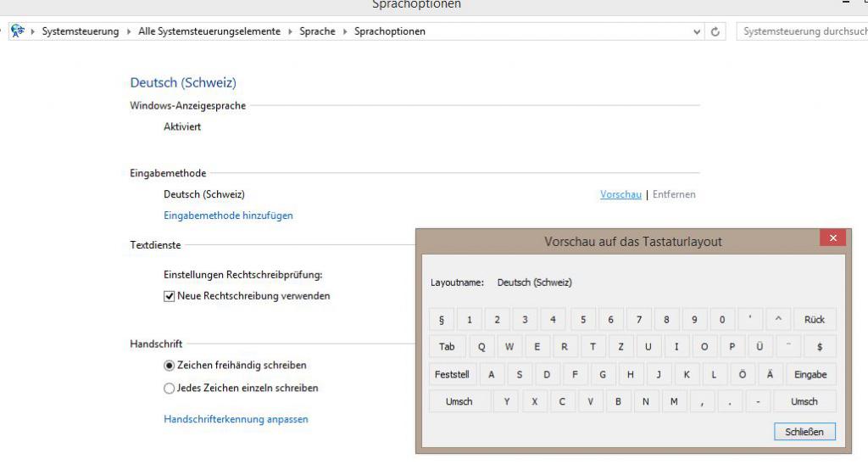Click the Eingabe key in keyboard preview
This screenshot has width=868, height=470.
[810, 374]
